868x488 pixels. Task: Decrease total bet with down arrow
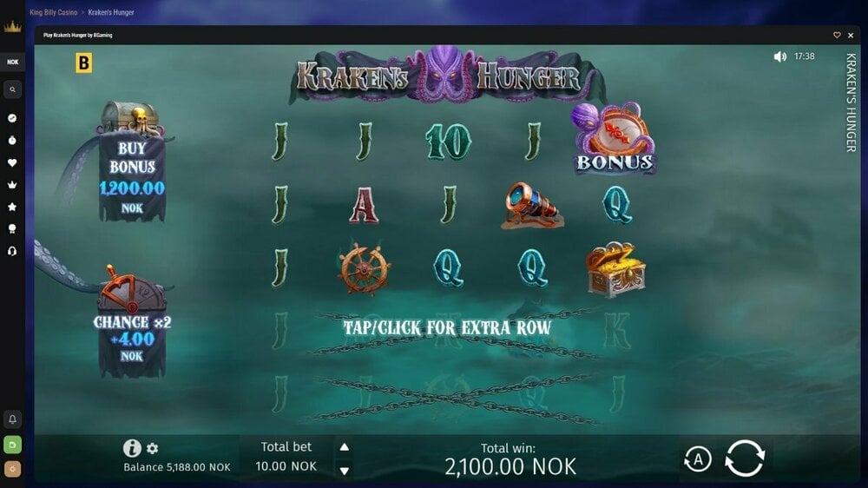tap(345, 471)
